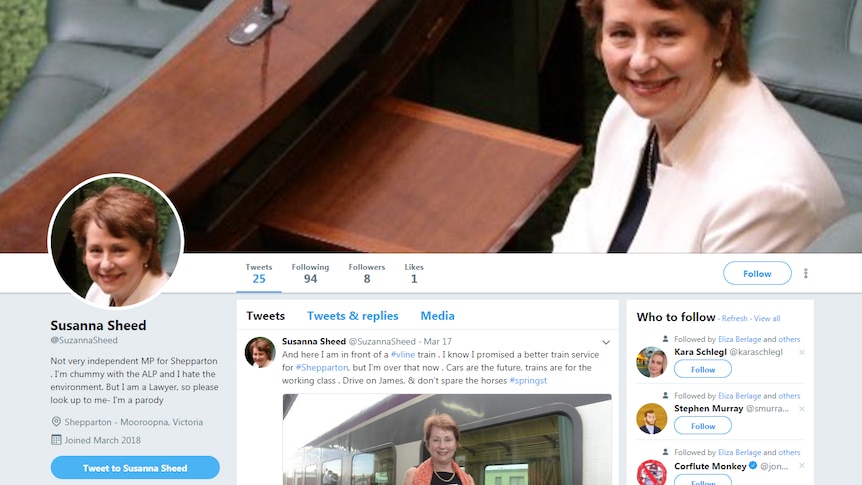Switch to Tweets & replies tab

(x=352, y=316)
